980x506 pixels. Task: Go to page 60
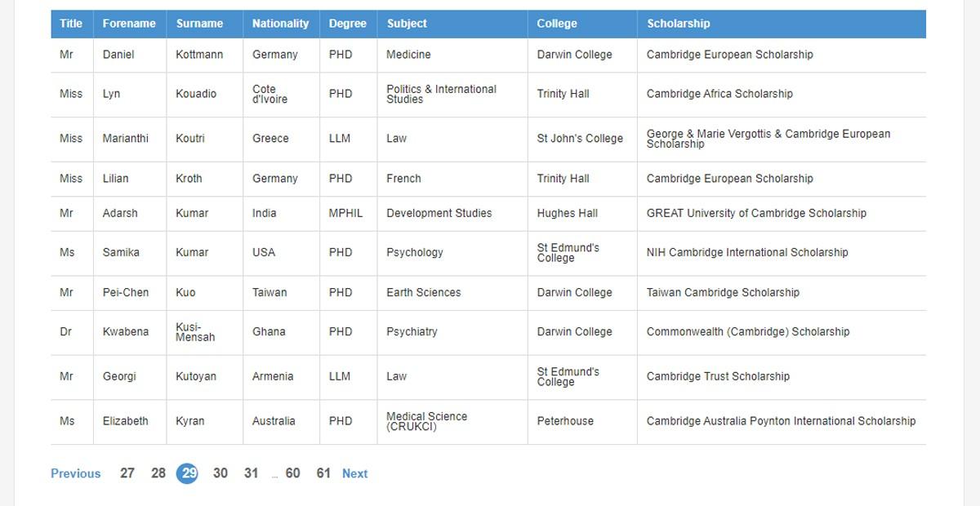coord(292,473)
